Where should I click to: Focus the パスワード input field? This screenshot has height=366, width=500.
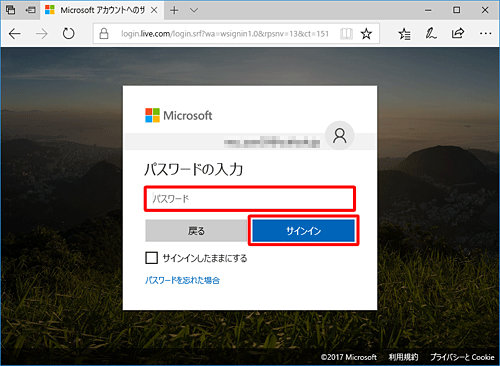250,199
